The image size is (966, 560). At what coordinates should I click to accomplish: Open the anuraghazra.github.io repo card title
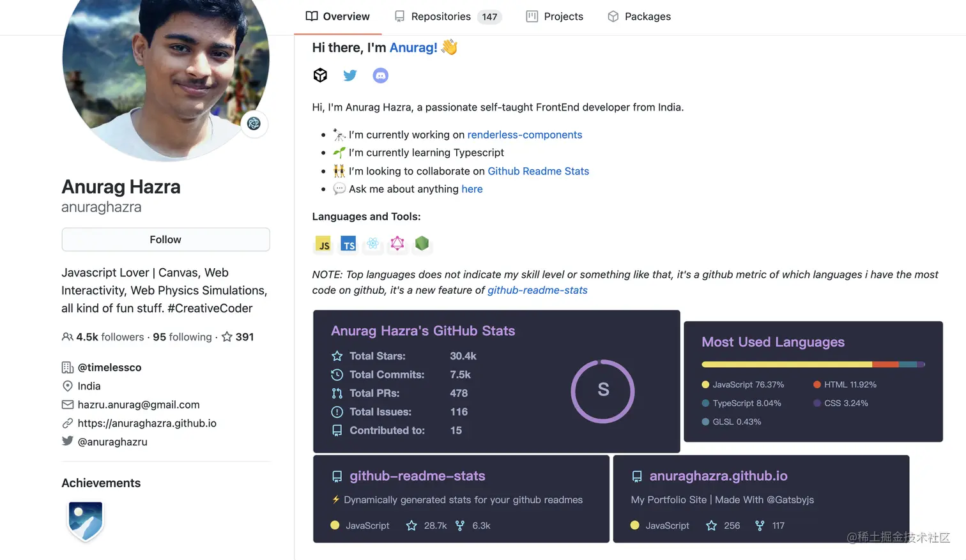coord(718,476)
